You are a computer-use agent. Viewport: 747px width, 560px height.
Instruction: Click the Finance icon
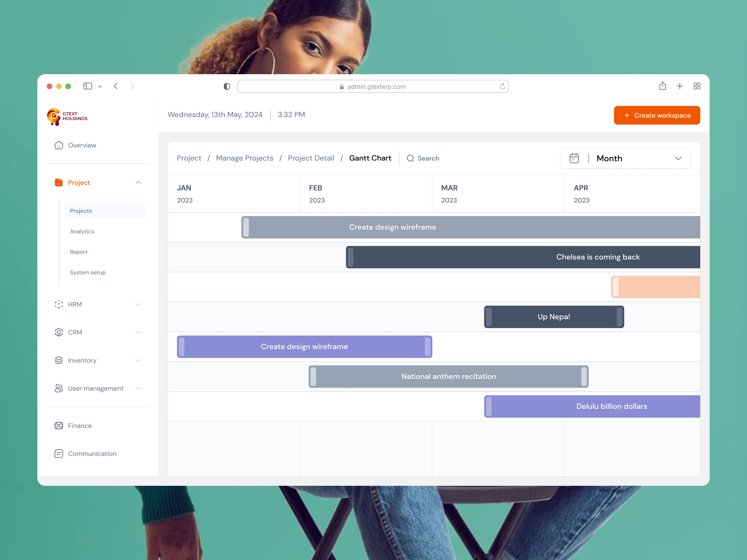pos(59,426)
